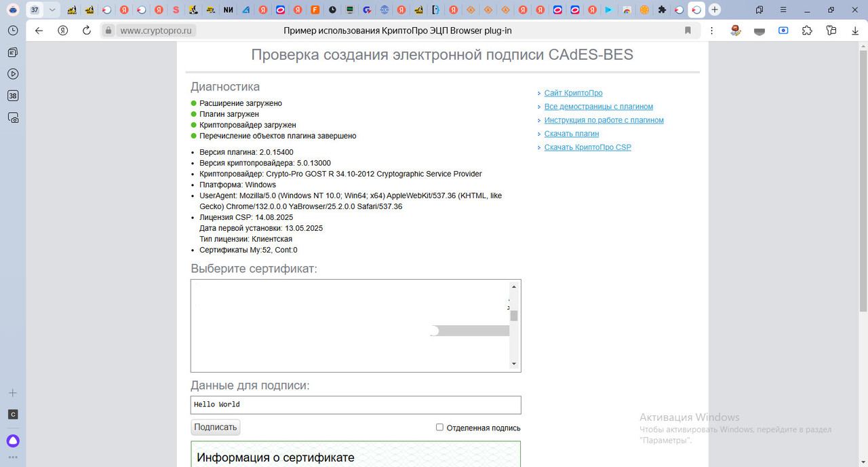This screenshot has width=868, height=467.
Task: Click the Информация о сертификате heading
Action: pos(275,457)
